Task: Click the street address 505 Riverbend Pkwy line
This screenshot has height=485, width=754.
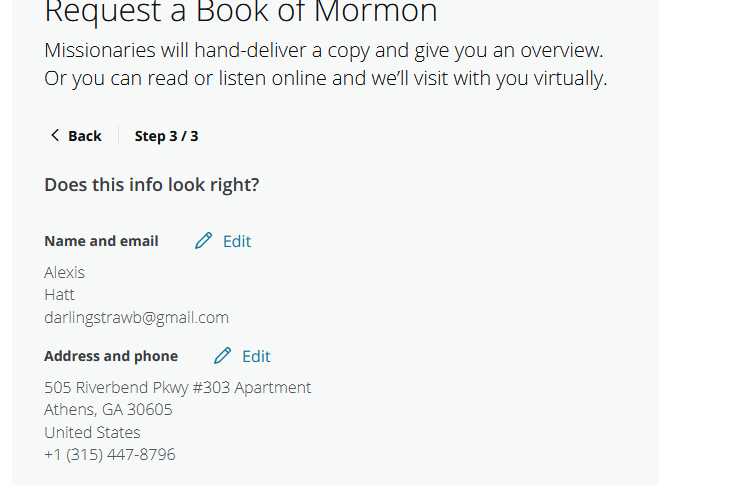Action: 177,387
